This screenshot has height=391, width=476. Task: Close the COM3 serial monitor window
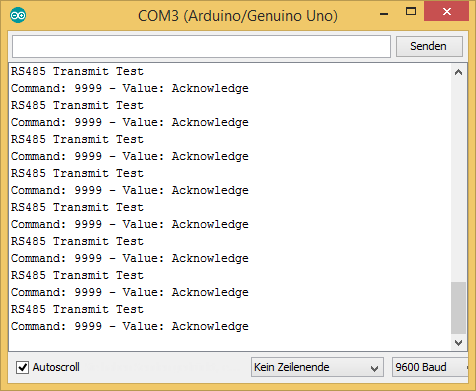click(x=447, y=12)
